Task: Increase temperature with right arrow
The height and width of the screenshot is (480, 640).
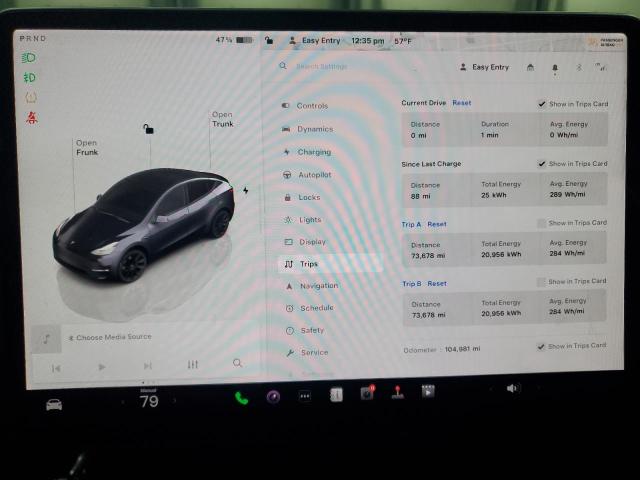Action: pos(175,401)
